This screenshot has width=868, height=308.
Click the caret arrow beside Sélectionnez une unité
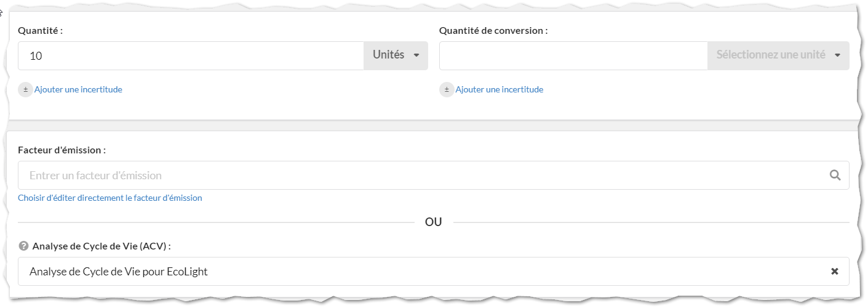837,55
